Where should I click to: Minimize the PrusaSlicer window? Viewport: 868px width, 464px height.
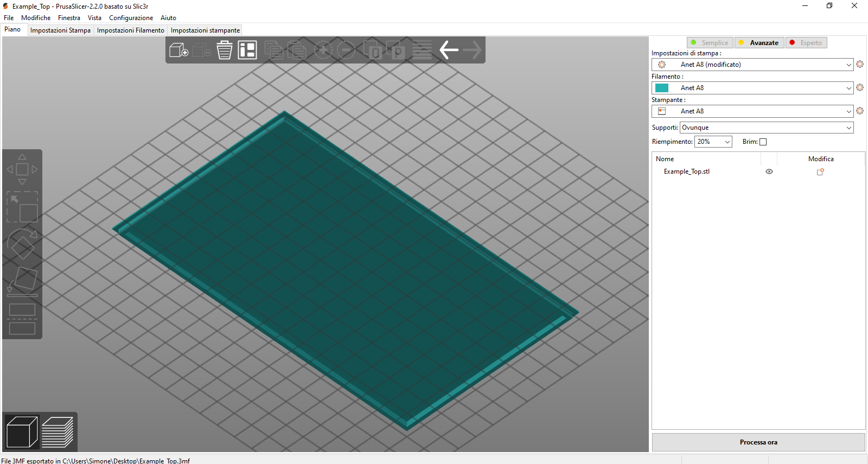point(805,6)
